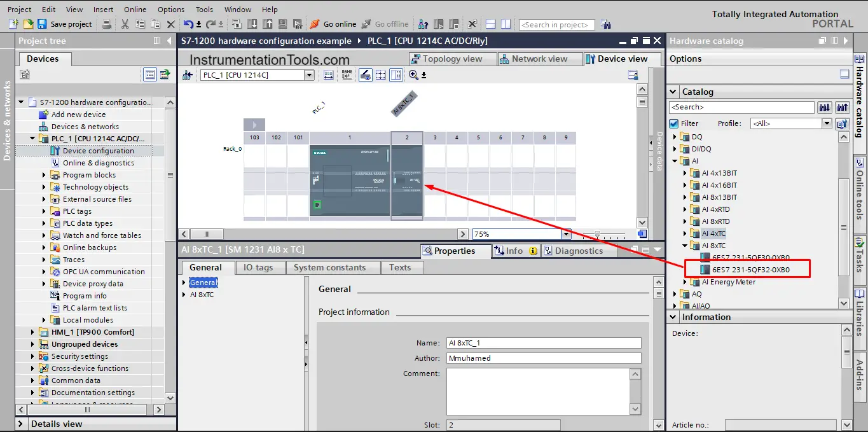
Task: Click binoculars icon beside Search in project
Action: point(605,24)
